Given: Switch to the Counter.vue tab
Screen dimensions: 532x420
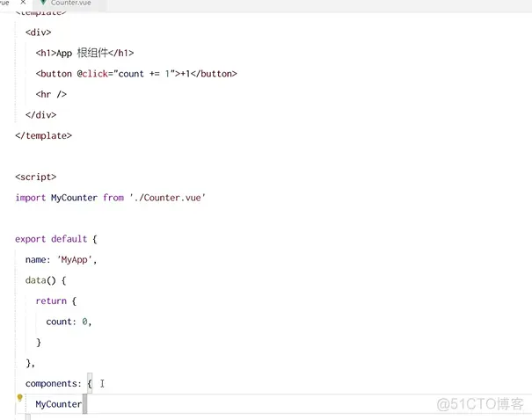Looking at the screenshot, I should pyautogui.click(x=70, y=3).
